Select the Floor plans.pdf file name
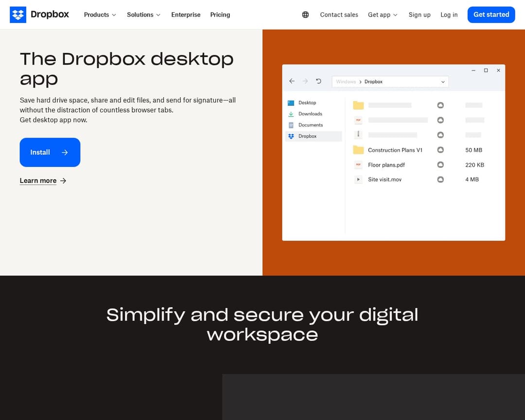525x420 pixels. 386,165
